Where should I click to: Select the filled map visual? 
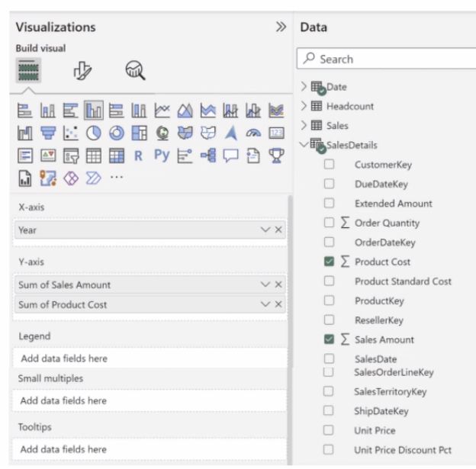click(185, 133)
